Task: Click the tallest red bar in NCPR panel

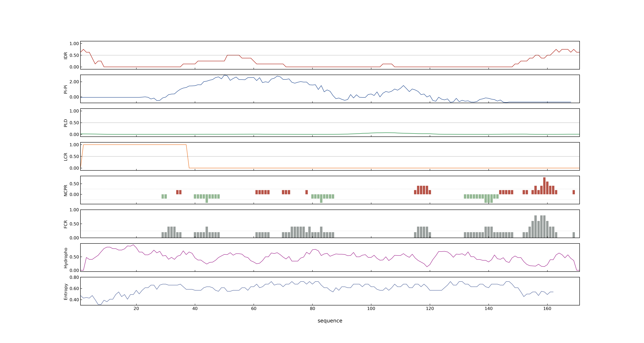Action: point(544,186)
